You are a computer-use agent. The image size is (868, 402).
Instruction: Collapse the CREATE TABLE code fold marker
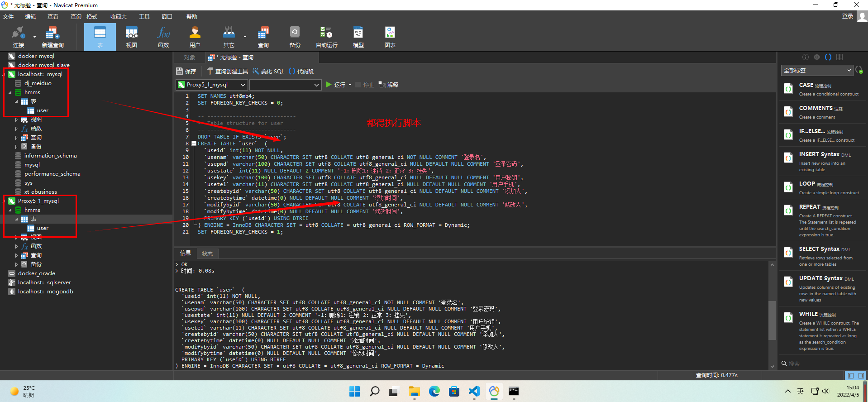click(x=194, y=144)
